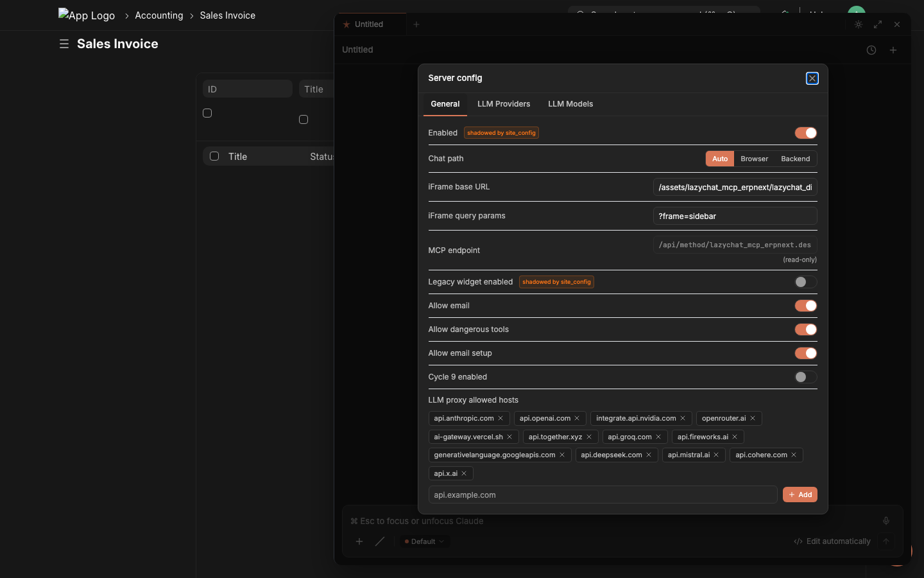924x578 pixels.
Task: Toggle the Enabled switch
Action: [x=806, y=133]
